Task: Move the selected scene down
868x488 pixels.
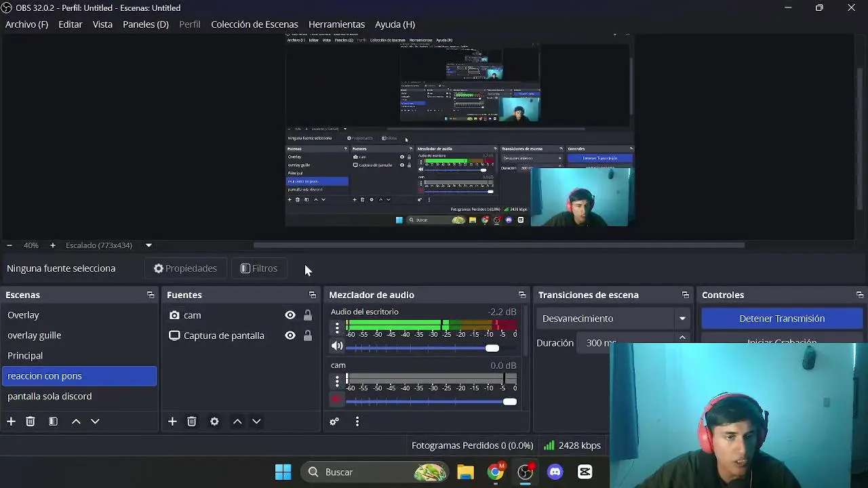Action: 95,422
